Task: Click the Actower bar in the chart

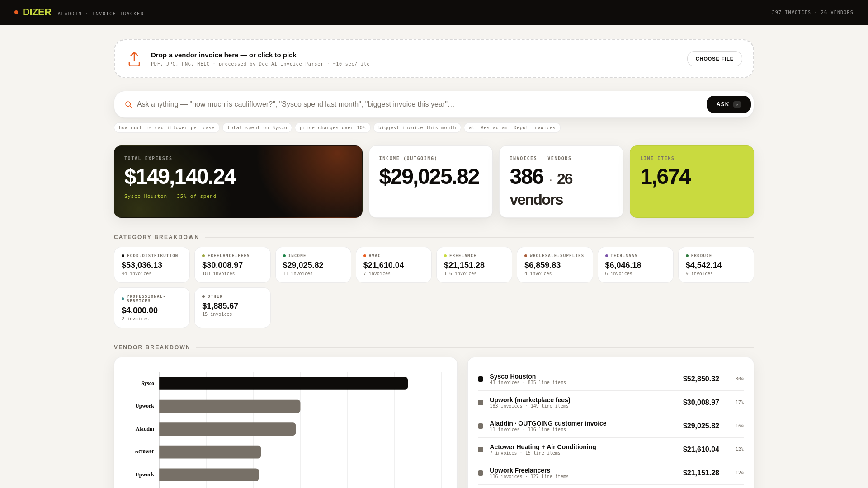Action: pos(210,452)
